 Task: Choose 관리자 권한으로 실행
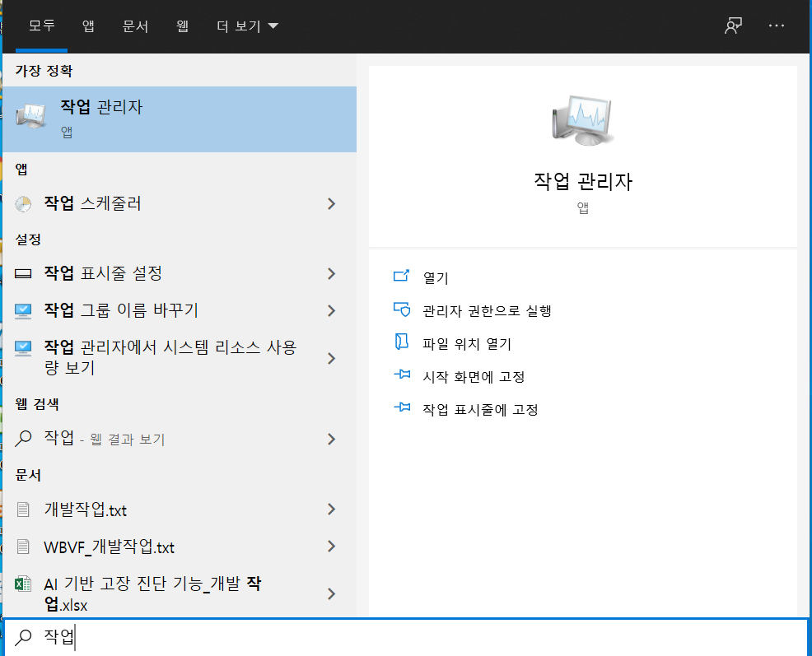tap(488, 310)
